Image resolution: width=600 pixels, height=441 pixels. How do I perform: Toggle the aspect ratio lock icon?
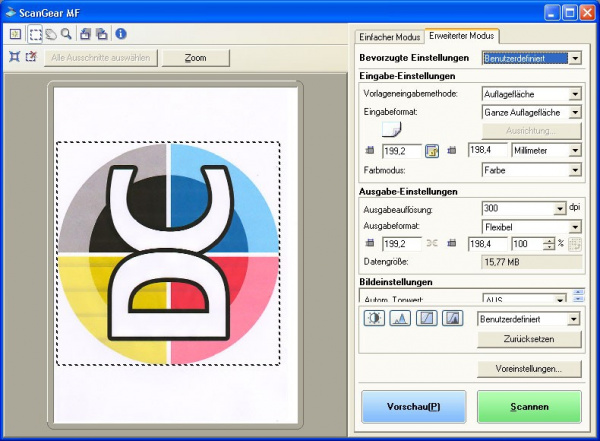point(432,150)
